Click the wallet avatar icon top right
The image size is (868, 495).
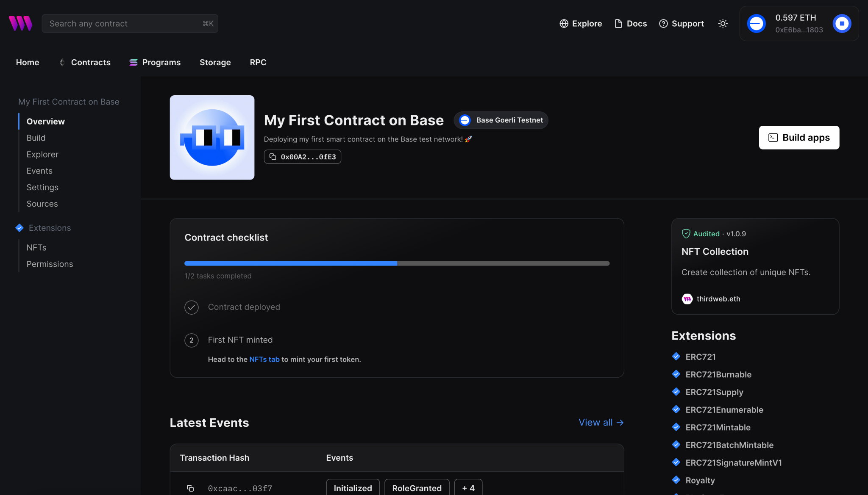point(842,24)
